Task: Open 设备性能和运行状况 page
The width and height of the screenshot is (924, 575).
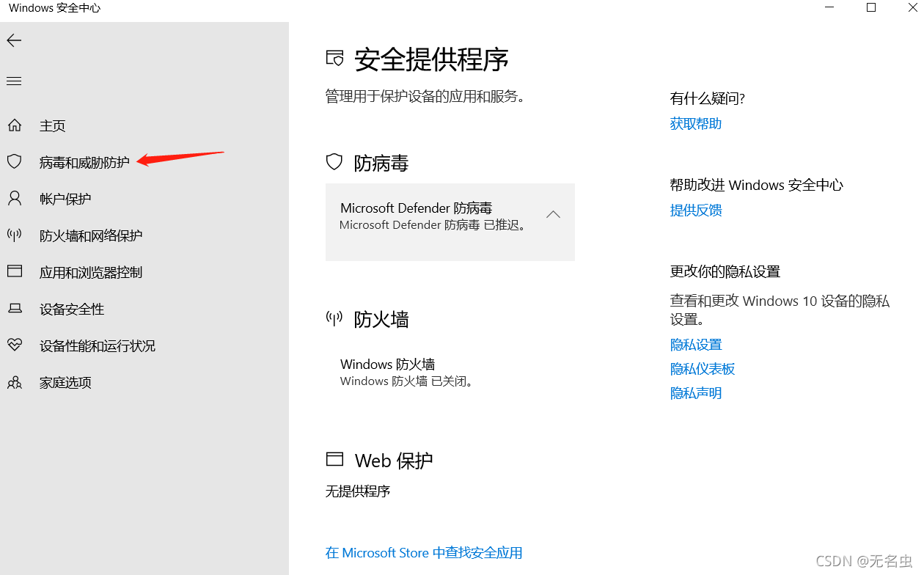Action: point(98,346)
